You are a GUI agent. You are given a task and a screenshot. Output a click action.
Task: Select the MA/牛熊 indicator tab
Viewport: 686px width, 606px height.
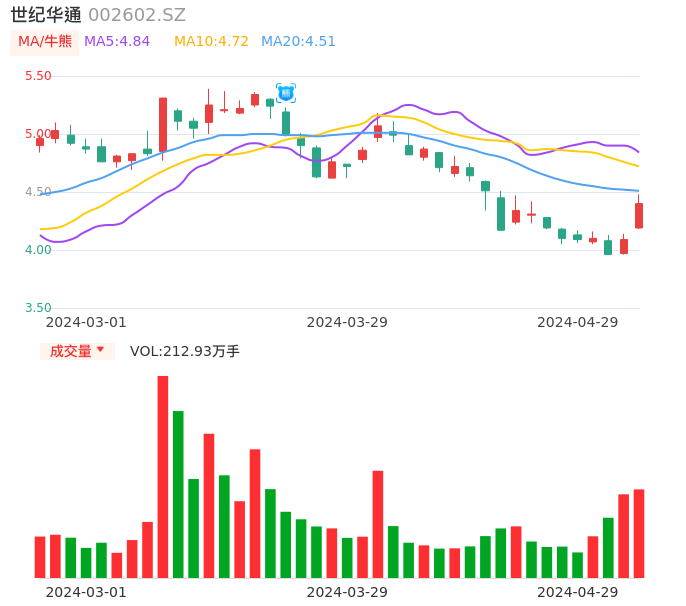(x=45, y=42)
